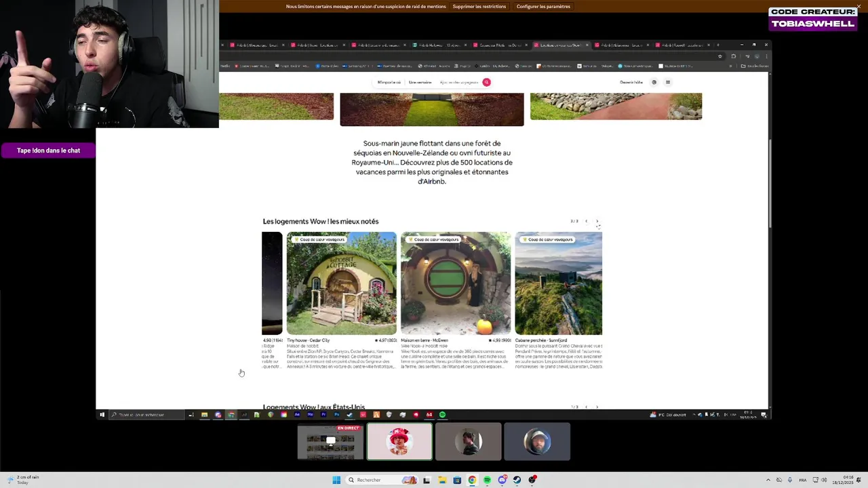Show previous cards in 'les mieux notés' carousel
The image size is (868, 488).
tap(586, 221)
